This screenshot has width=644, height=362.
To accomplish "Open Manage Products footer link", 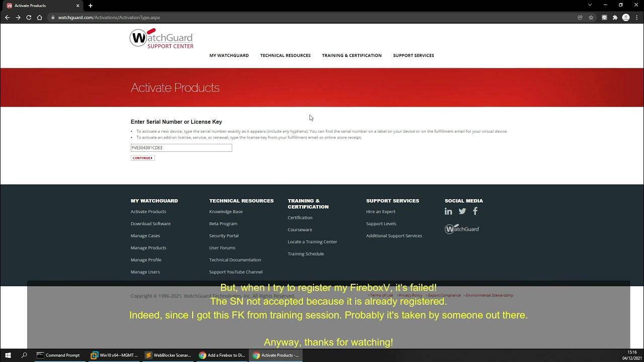I will coord(148,248).
